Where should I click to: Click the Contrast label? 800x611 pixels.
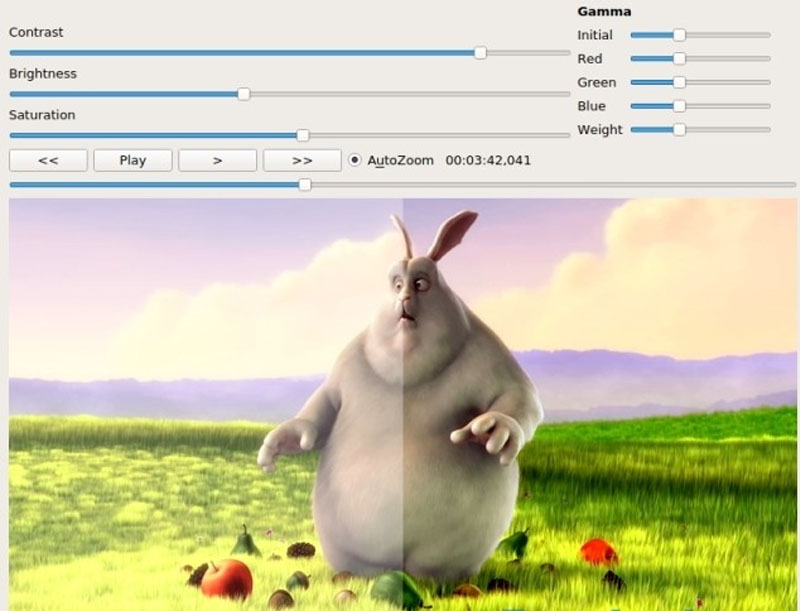(x=35, y=32)
